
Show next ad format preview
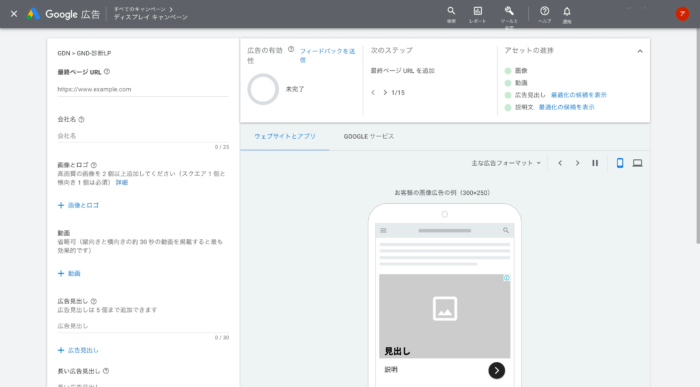[x=577, y=163]
